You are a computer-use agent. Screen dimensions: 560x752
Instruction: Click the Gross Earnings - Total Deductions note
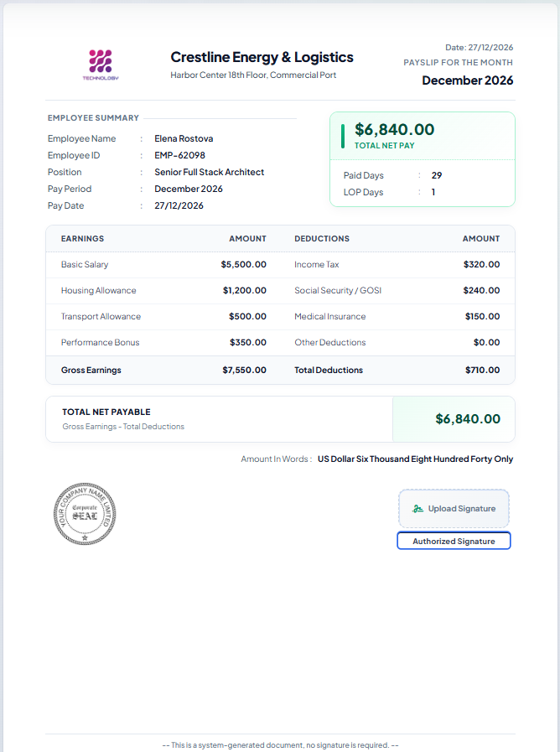pyautogui.click(x=123, y=427)
